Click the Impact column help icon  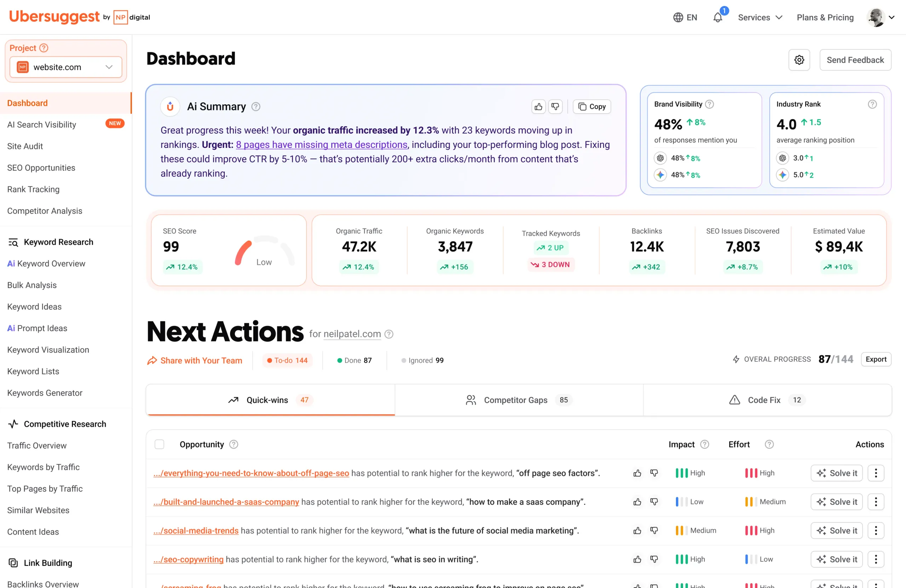coord(705,444)
